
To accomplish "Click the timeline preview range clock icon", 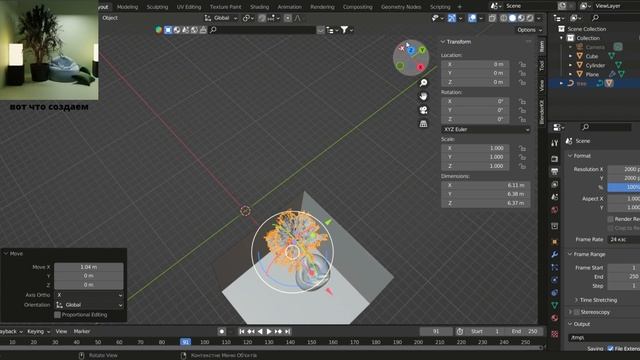I will click(x=460, y=331).
